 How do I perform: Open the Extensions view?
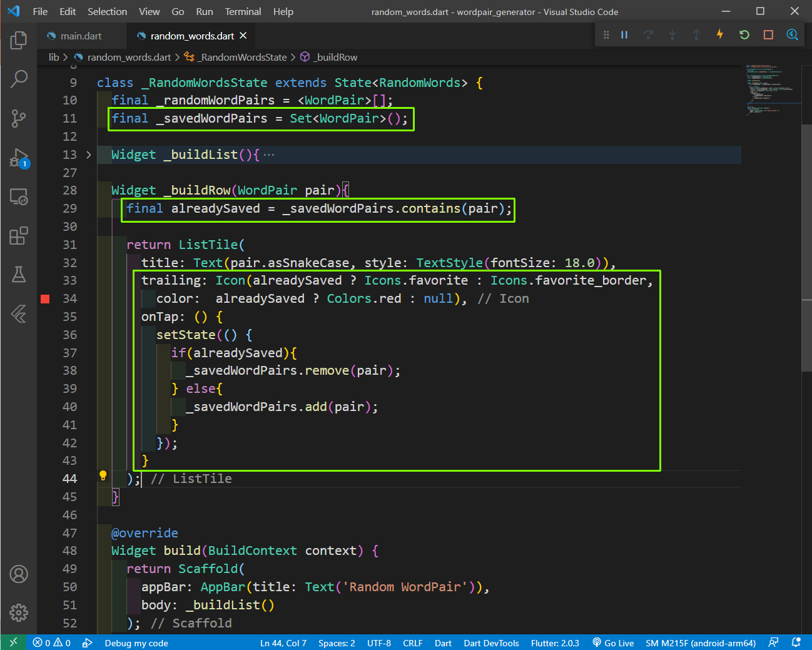tap(19, 236)
